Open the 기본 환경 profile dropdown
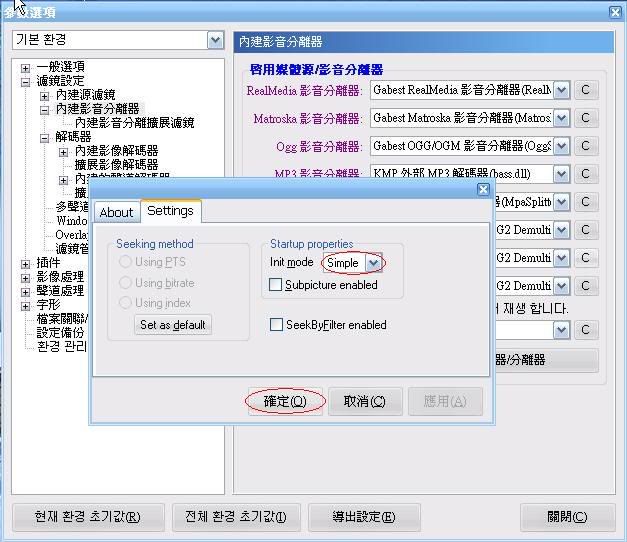The image size is (627, 542). click(215, 40)
